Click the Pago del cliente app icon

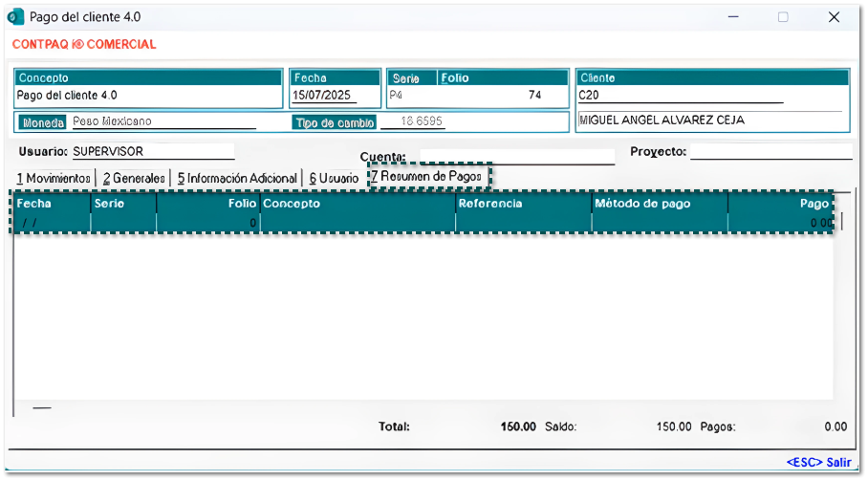pos(15,16)
